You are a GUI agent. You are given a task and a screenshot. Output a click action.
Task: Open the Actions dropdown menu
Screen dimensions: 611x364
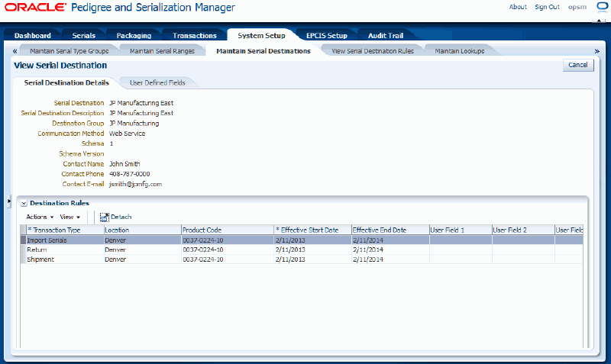40,217
